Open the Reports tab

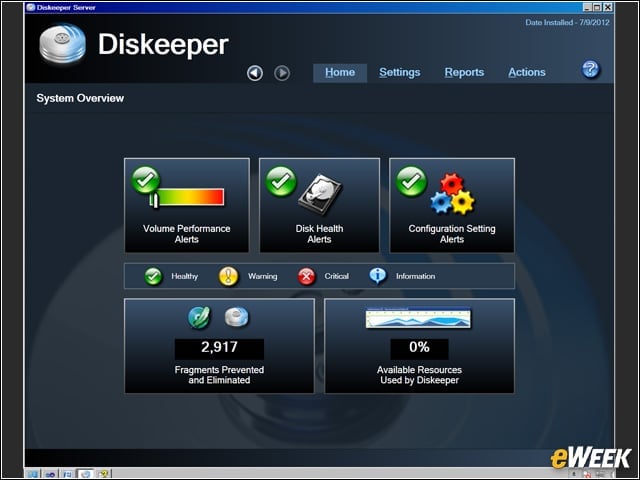464,73
